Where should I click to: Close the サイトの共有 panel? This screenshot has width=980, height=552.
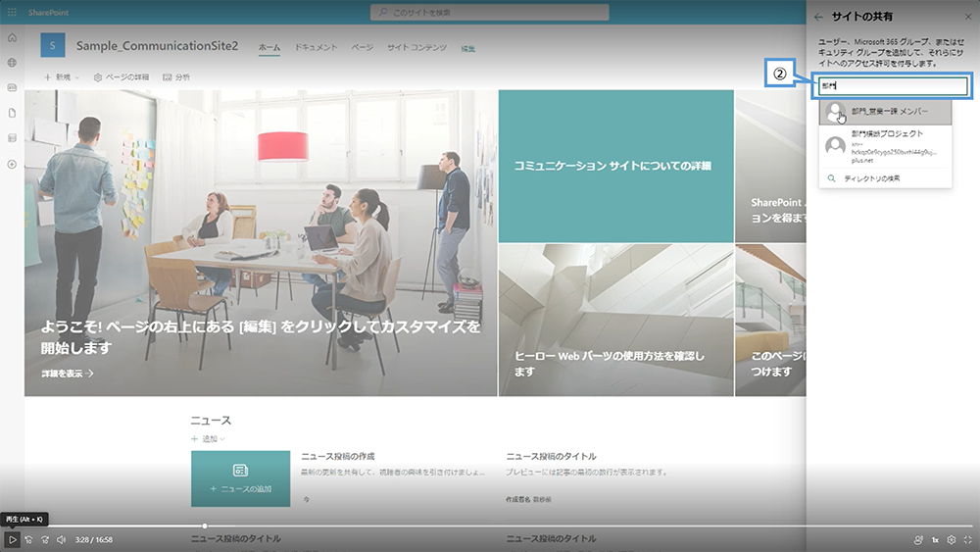coord(968,17)
